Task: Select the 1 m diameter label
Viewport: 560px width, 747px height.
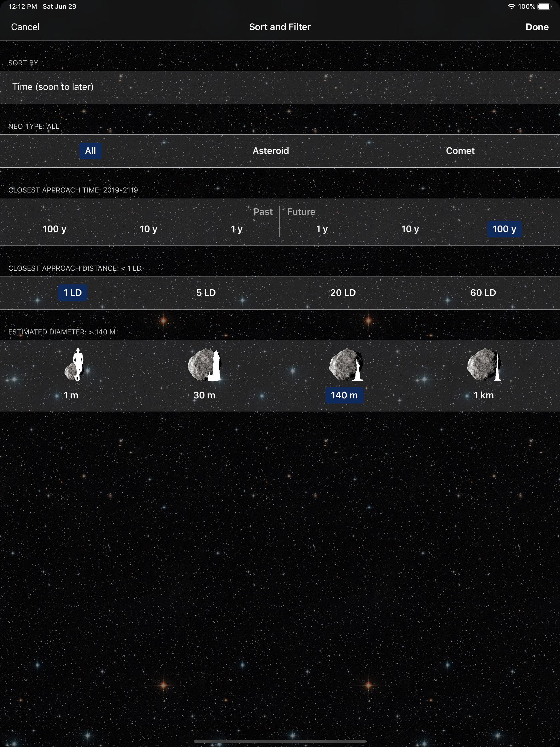Action: [x=71, y=395]
